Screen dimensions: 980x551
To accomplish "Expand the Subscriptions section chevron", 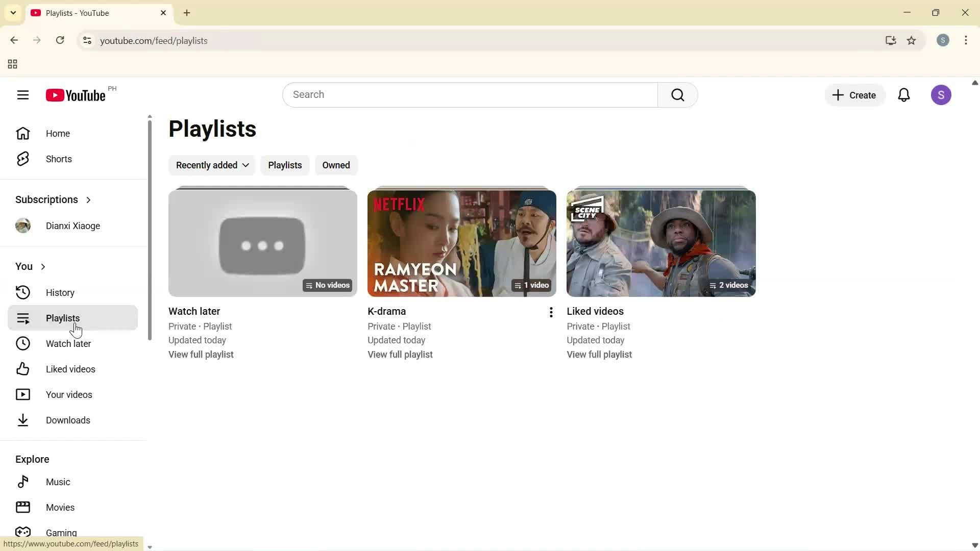I will pyautogui.click(x=88, y=199).
